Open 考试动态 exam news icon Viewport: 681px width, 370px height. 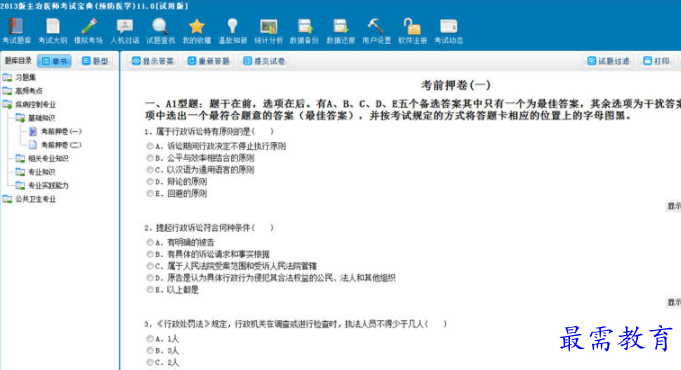click(x=449, y=31)
